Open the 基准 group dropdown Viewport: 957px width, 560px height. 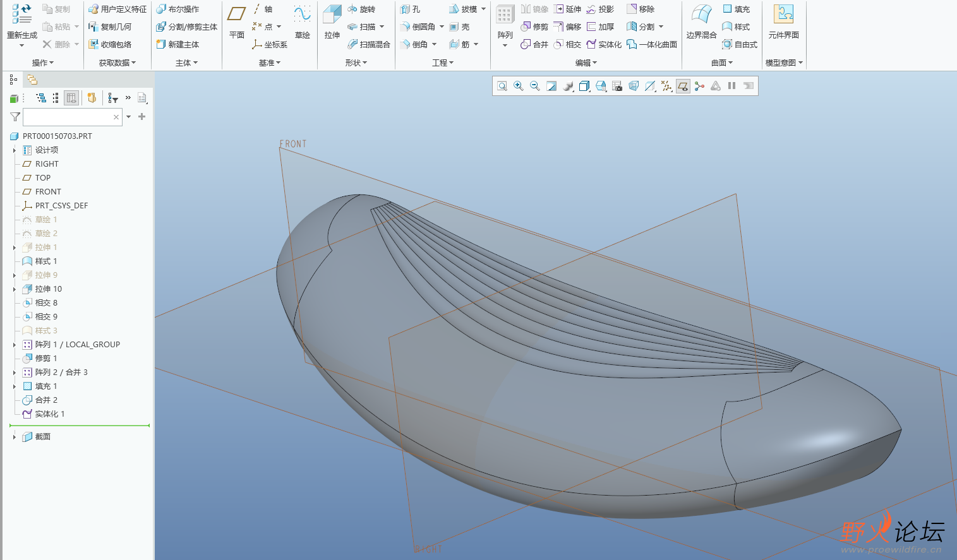(x=270, y=63)
